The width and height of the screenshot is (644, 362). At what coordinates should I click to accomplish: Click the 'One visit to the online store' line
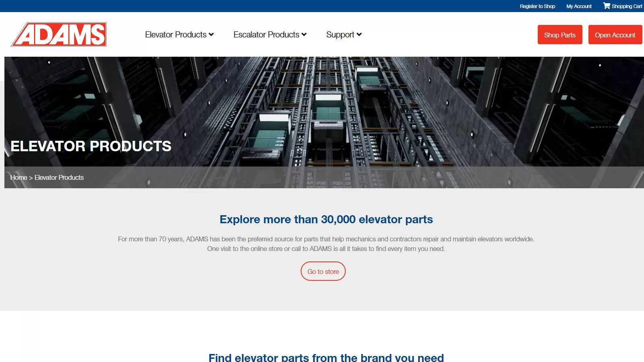326,249
